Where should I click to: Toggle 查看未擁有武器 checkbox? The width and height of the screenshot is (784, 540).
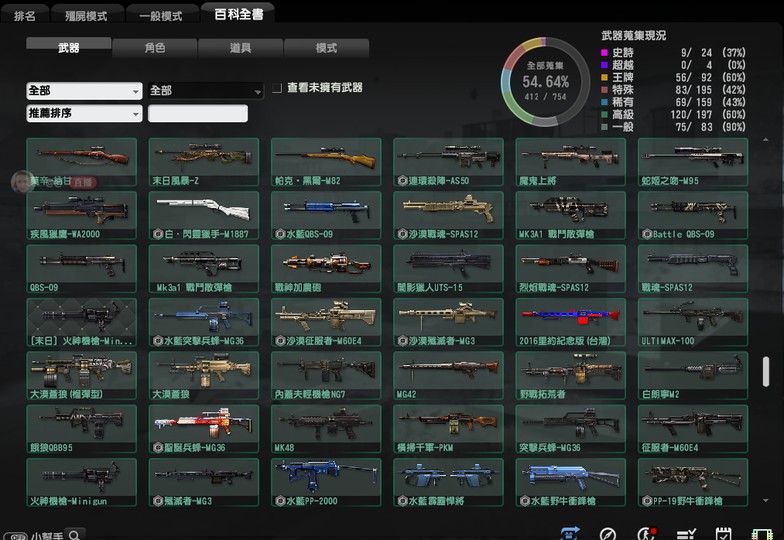click(x=277, y=88)
